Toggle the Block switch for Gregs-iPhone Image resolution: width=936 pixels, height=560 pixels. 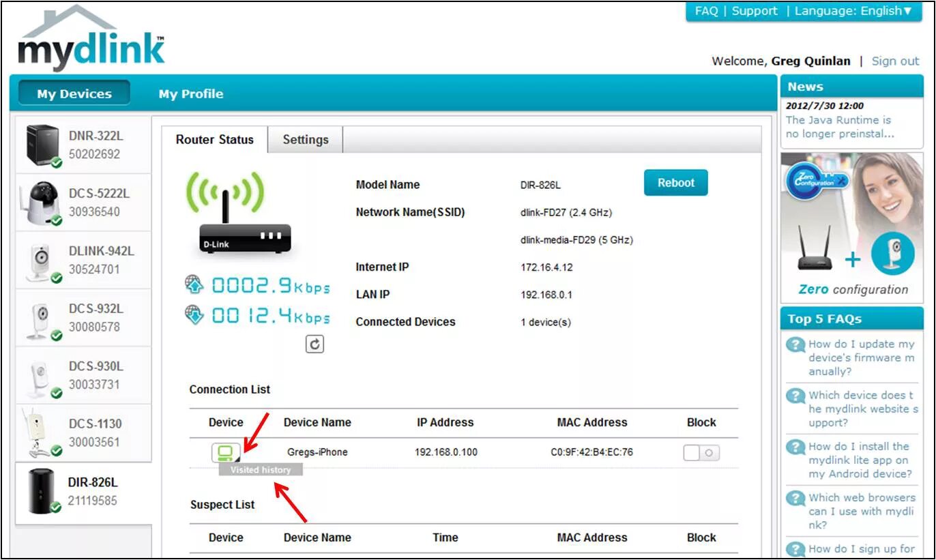click(701, 452)
